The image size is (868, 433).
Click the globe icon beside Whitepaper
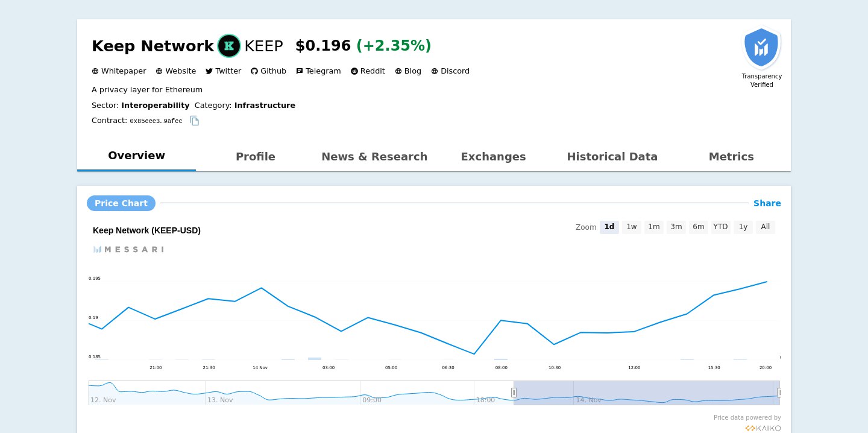[x=95, y=71]
